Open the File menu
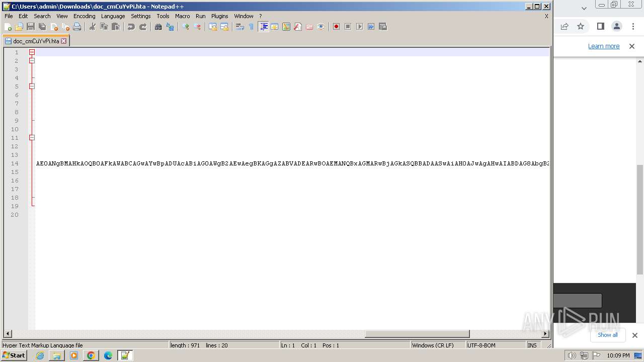This screenshot has width=644, height=362. (x=9, y=16)
